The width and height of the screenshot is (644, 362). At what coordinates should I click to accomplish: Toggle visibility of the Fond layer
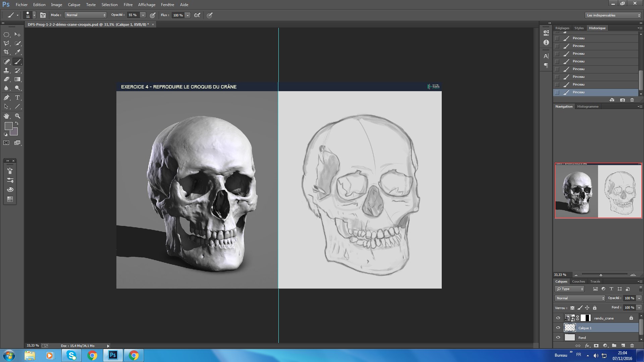click(558, 338)
